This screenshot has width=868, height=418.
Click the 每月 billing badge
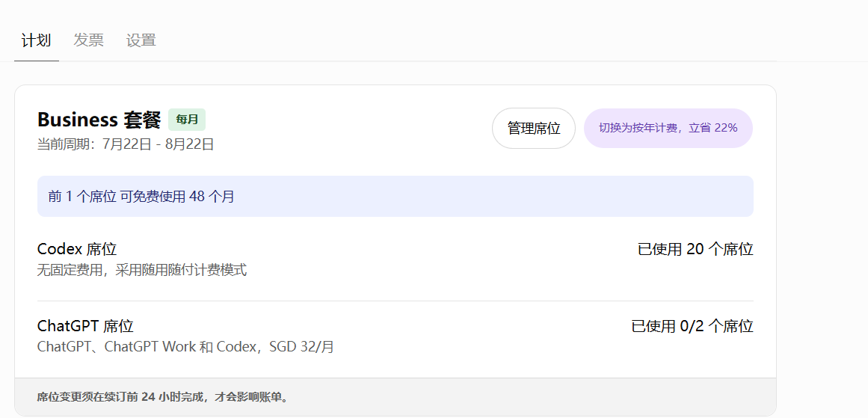tap(187, 120)
